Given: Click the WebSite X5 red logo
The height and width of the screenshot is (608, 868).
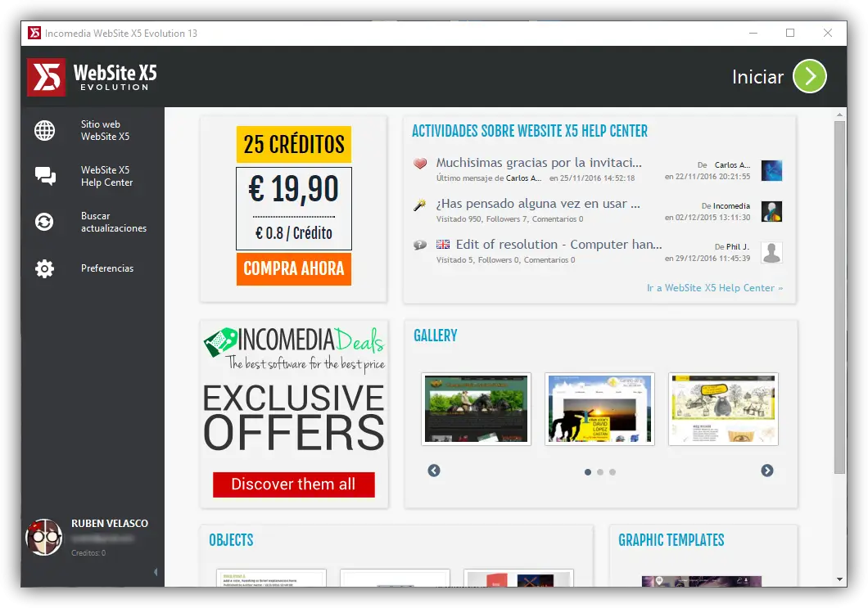Looking at the screenshot, I should 47,77.
